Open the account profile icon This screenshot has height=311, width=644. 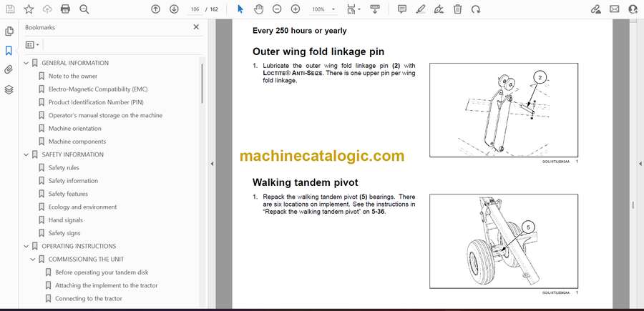pos(633,9)
